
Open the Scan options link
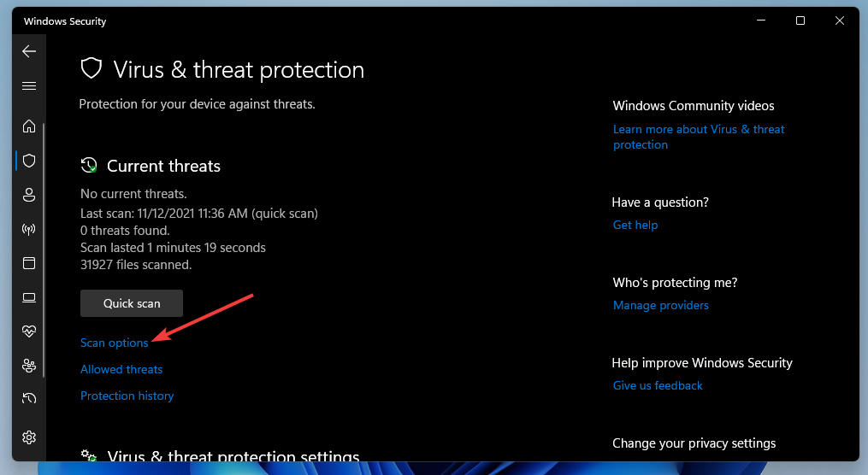(x=114, y=343)
